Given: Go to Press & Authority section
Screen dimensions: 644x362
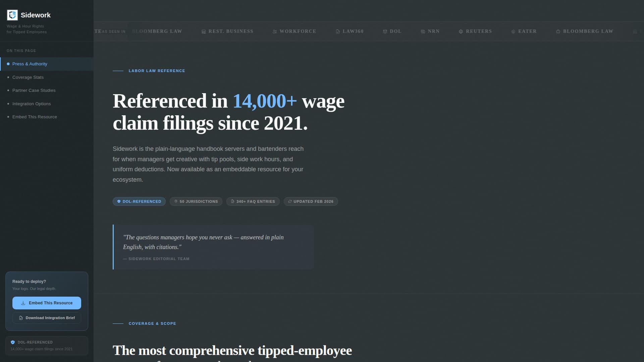Looking at the screenshot, I should pyautogui.click(x=47, y=64).
